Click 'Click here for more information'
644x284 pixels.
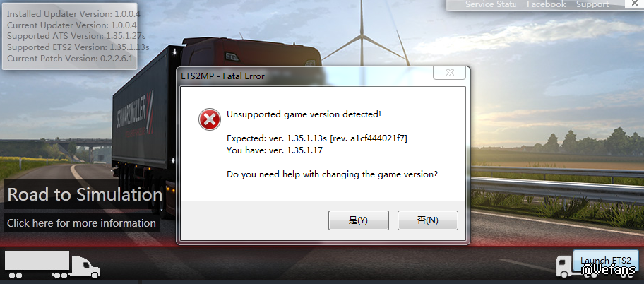[x=81, y=223]
